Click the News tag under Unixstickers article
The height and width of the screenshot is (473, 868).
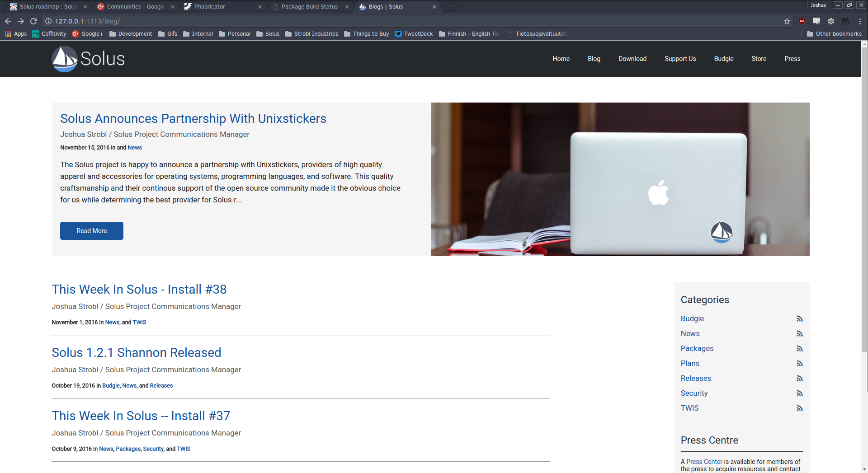coord(135,147)
